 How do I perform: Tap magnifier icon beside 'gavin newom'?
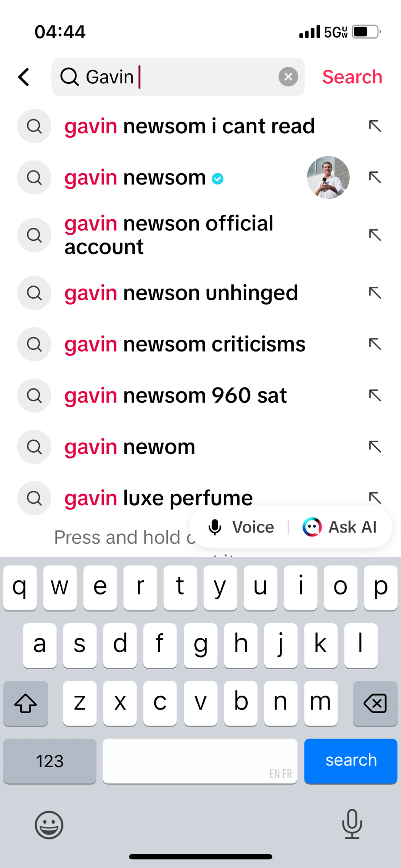point(34,447)
